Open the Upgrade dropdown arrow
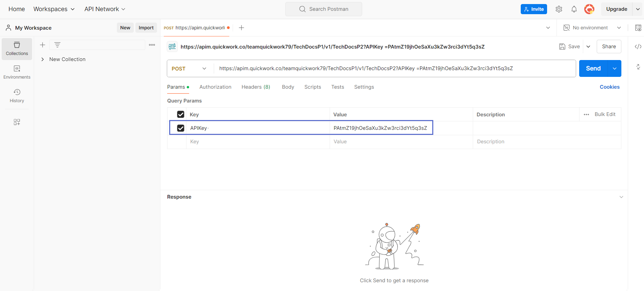Viewport: 644px width, 291px height. pos(638,9)
